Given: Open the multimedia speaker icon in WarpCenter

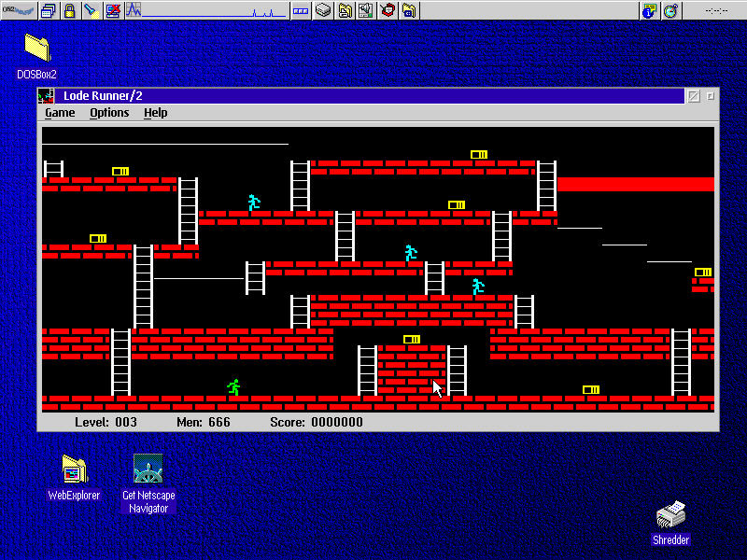Looking at the screenshot, I should tap(366, 10).
